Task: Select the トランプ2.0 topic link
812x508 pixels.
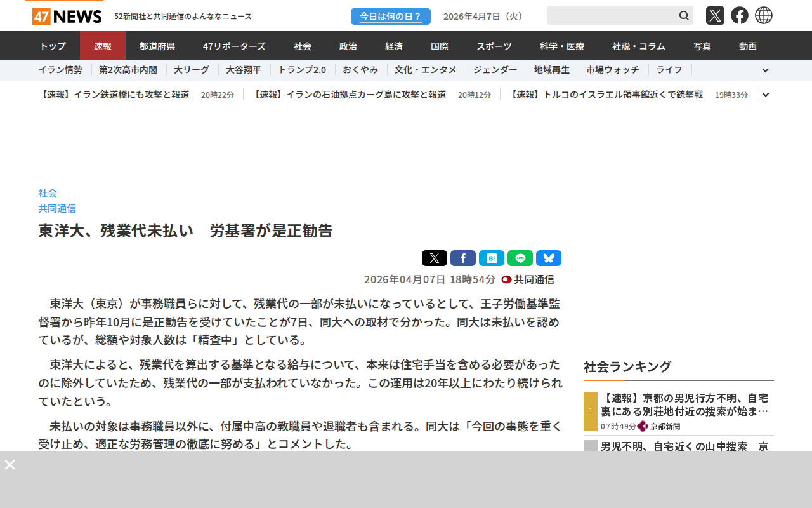Action: [x=302, y=70]
